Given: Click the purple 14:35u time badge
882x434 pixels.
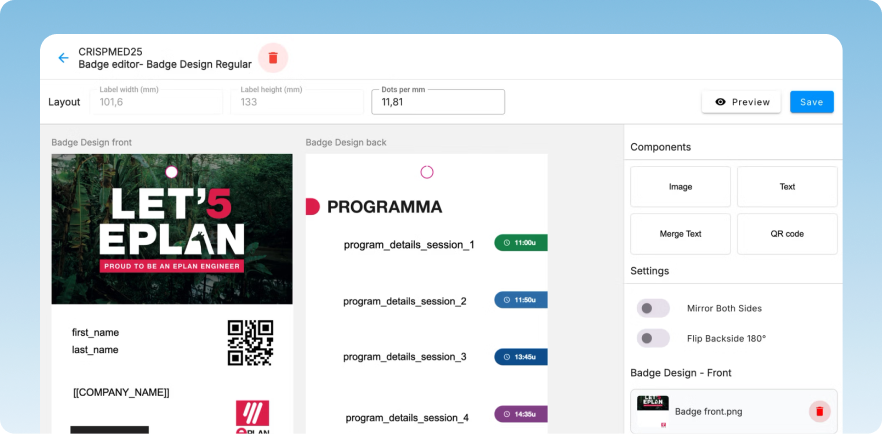Looking at the screenshot, I should [520, 414].
